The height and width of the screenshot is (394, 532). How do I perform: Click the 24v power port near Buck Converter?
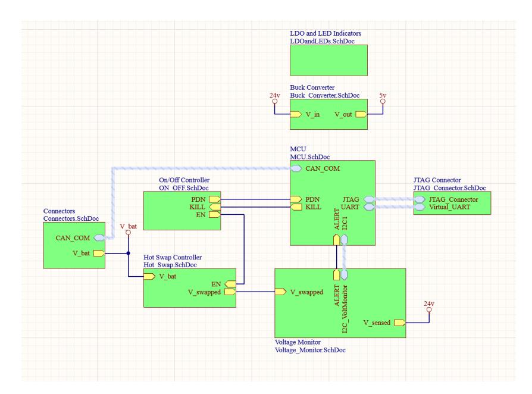[x=274, y=101]
